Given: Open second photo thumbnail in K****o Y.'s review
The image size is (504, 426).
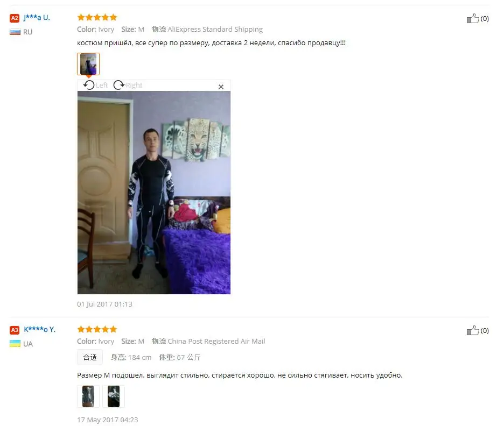Looking at the screenshot, I should (x=114, y=396).
